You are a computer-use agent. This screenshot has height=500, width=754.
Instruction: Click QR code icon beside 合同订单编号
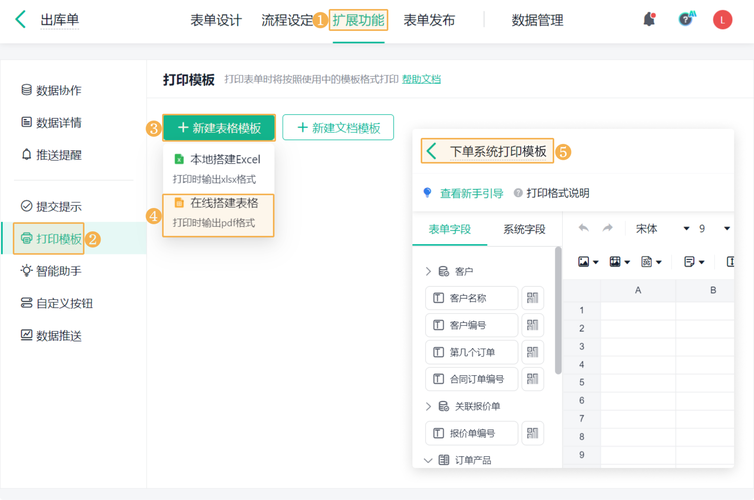click(532, 379)
